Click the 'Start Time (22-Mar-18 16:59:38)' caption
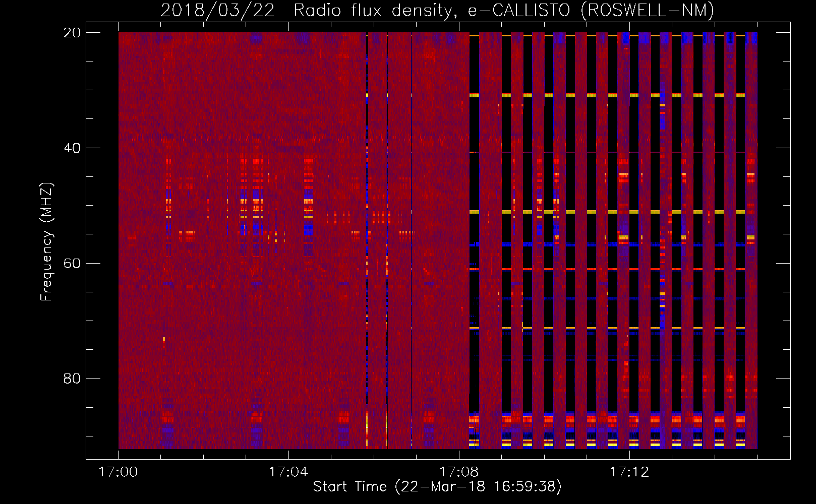This screenshot has height=504, width=816. (437, 487)
